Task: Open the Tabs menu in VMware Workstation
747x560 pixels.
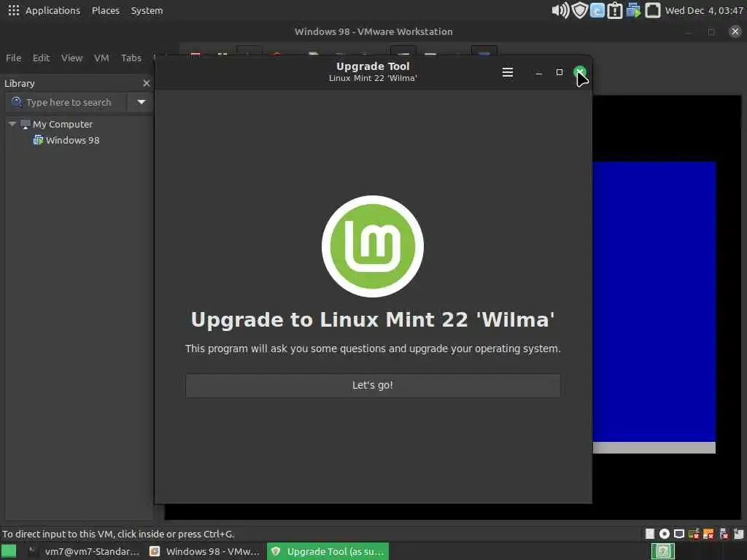Action: tap(131, 58)
